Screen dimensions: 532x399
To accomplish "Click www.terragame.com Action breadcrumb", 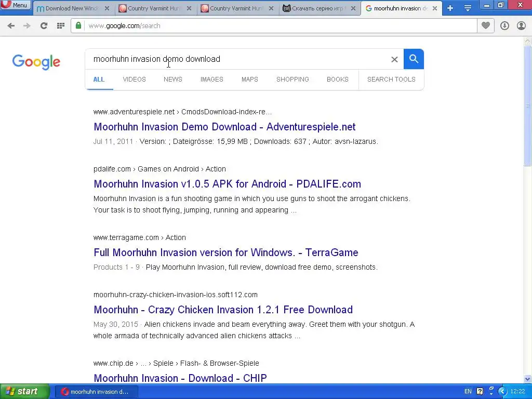I will 139,237.
